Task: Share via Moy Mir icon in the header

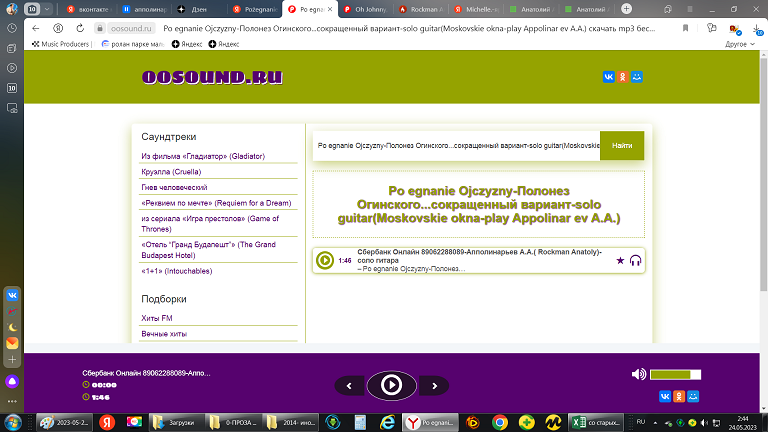Action: coord(637,77)
